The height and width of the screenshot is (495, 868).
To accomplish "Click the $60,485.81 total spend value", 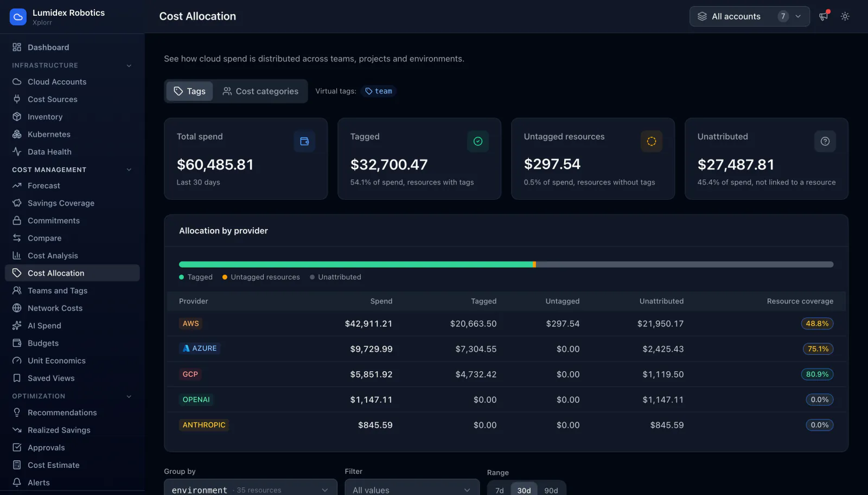I will [215, 164].
